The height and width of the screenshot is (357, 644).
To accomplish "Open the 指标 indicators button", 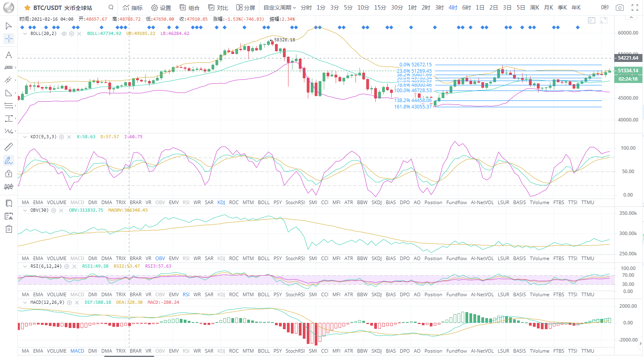I will (x=133, y=8).
